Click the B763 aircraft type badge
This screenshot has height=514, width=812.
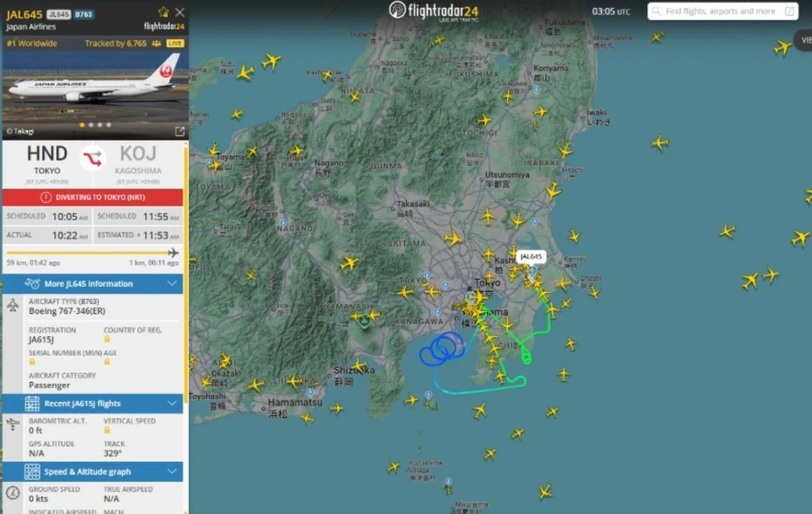(83, 14)
